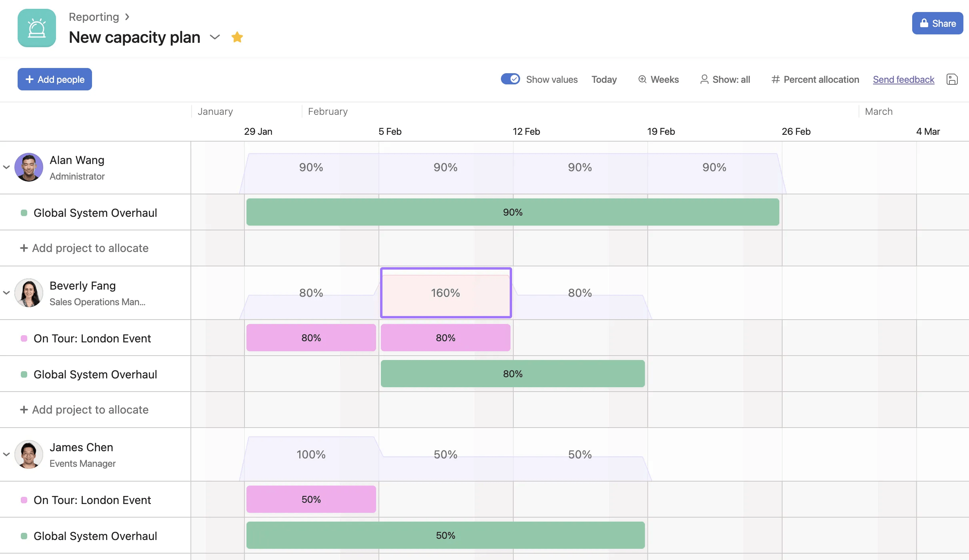Open Alan Wang's profile picture
969x560 pixels.
pyautogui.click(x=28, y=167)
